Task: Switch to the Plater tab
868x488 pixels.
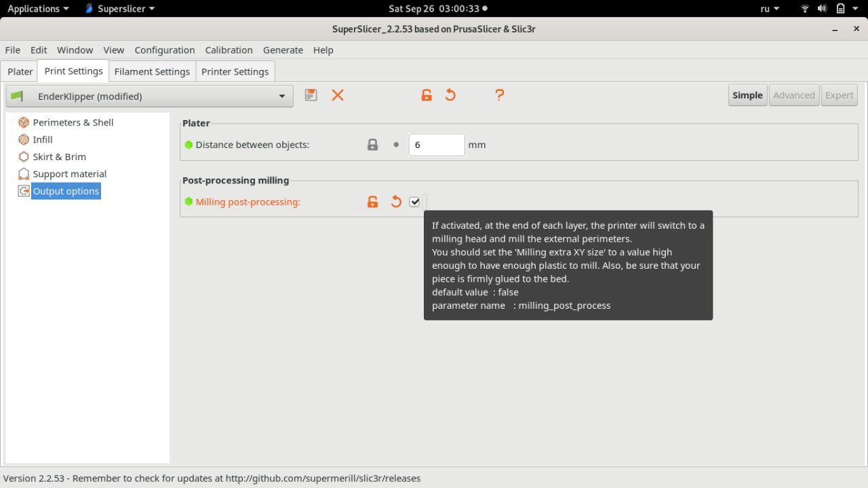Action: click(x=20, y=71)
